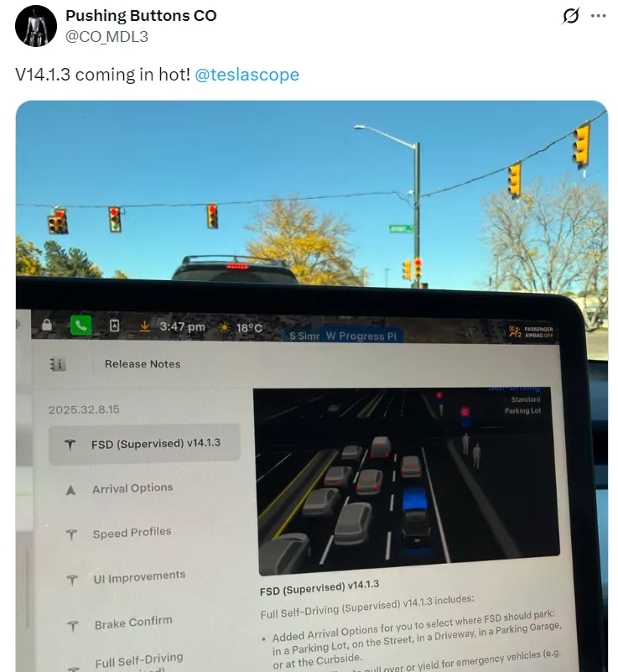
Task: Click the Pushing Buttons CO display name
Action: coord(141,15)
